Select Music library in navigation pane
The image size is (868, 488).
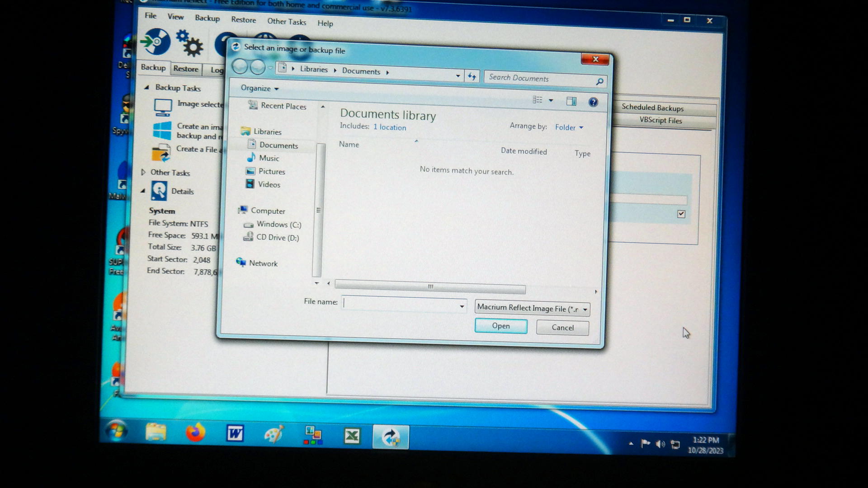(263, 158)
